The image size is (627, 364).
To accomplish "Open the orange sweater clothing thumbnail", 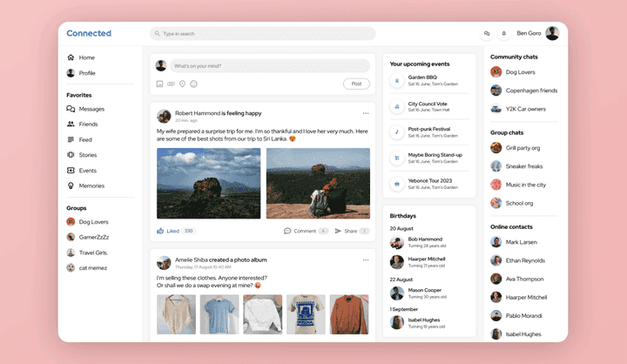I will [x=348, y=313].
